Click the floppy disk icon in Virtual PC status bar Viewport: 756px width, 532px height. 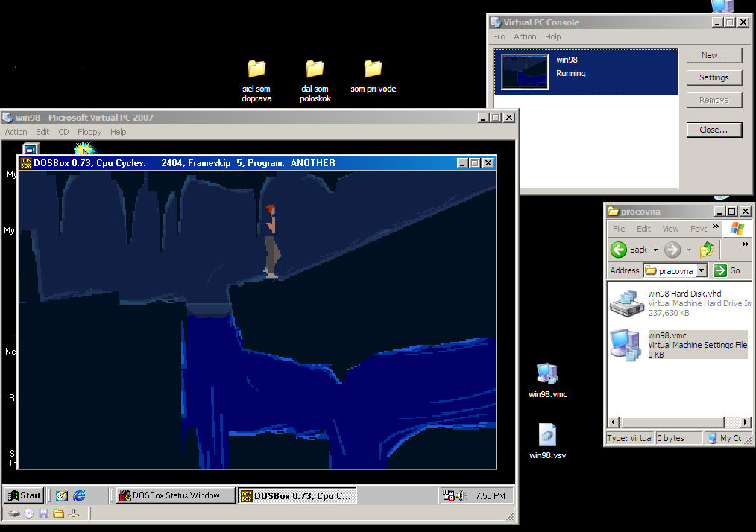tap(44, 513)
